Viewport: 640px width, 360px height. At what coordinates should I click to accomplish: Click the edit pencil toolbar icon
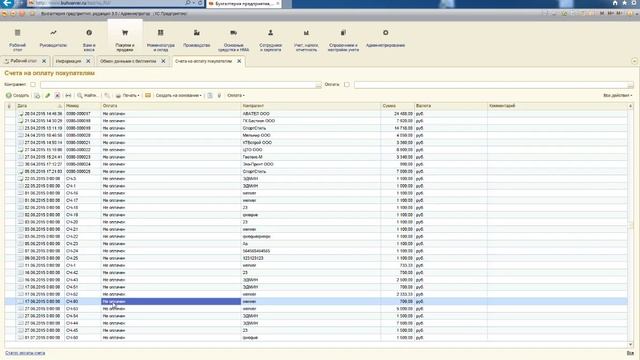click(x=47, y=96)
